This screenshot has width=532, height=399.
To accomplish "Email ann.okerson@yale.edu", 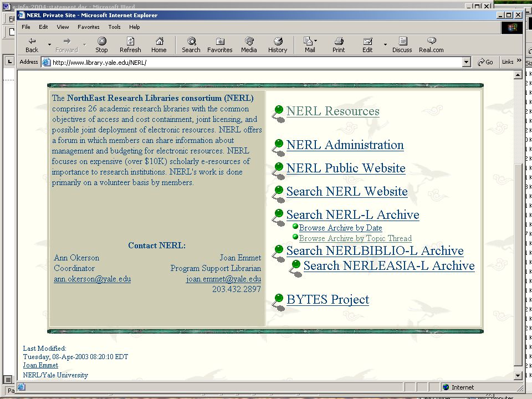I will click(x=93, y=279).
